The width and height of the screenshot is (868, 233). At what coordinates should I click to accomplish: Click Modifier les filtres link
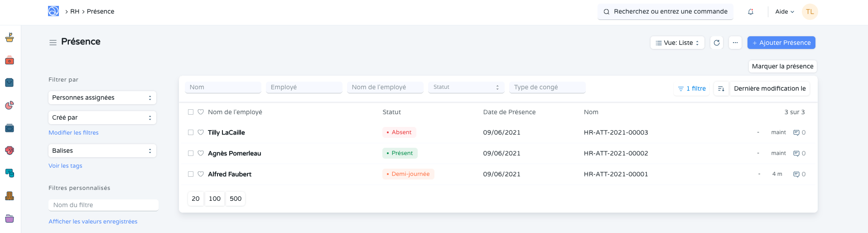coord(73,133)
